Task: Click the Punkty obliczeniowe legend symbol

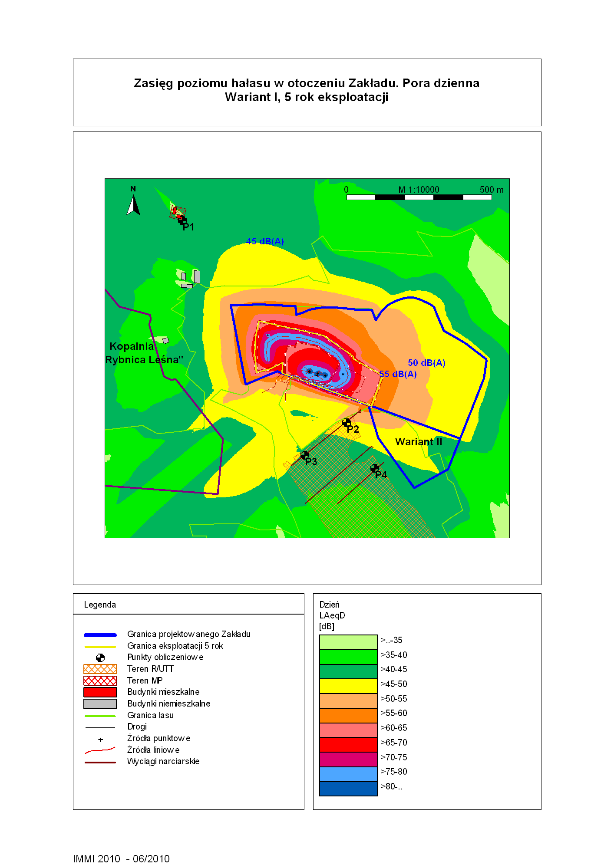Action: [x=100, y=658]
